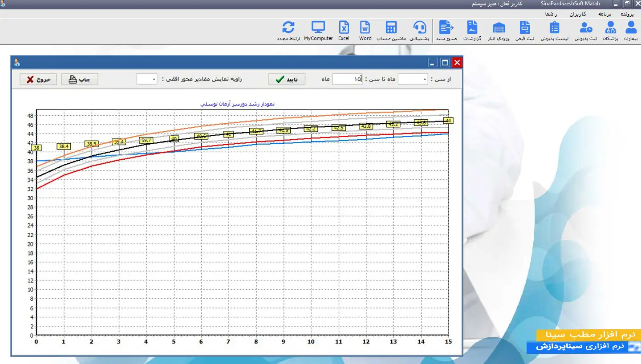Click the 39.7 data label on chart

(x=146, y=140)
